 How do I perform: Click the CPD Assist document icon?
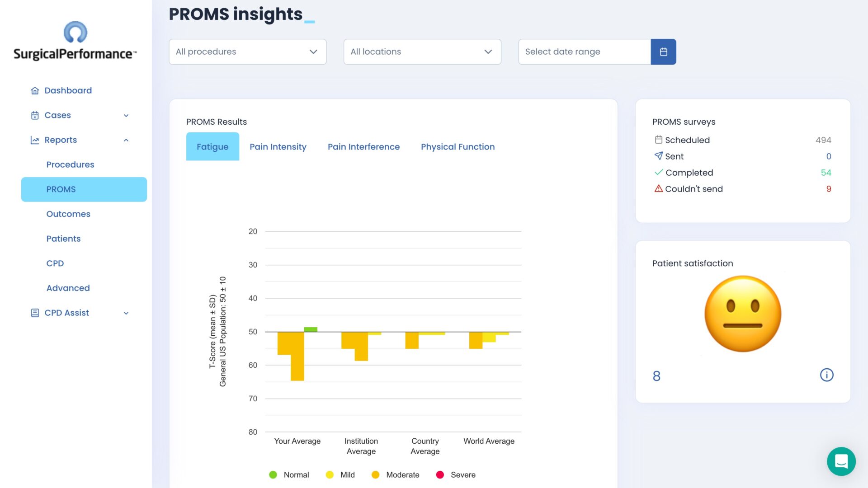(x=35, y=313)
